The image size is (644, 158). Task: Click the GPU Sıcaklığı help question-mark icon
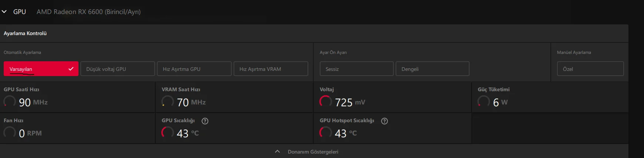(205, 121)
